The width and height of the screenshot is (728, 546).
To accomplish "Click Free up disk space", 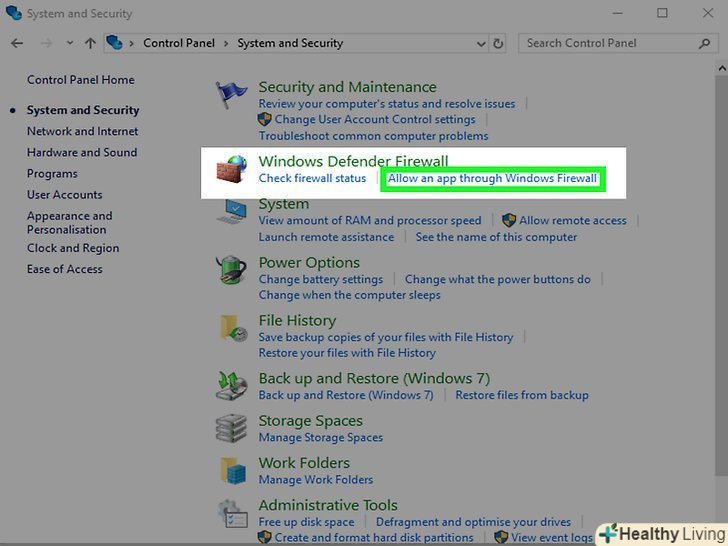I will click(x=306, y=522).
